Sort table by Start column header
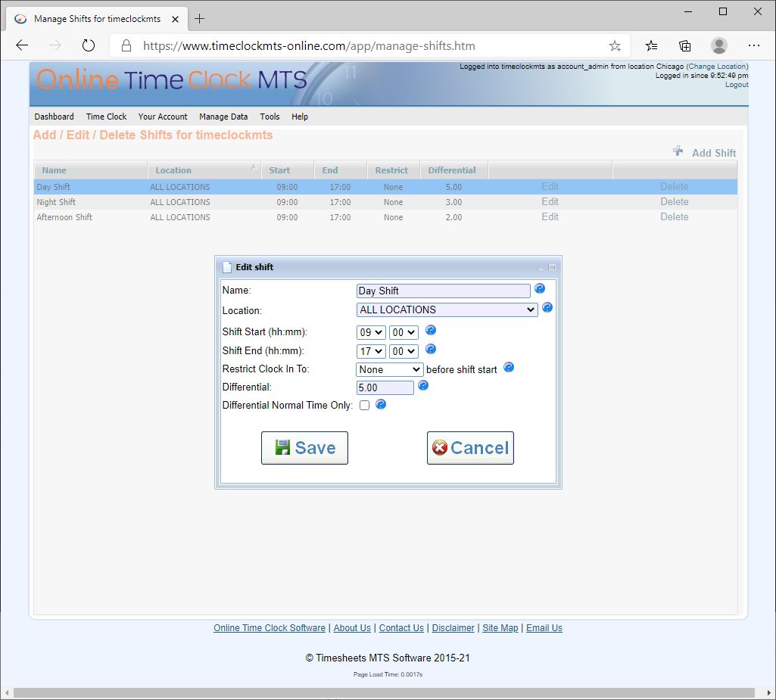Image resolution: width=776 pixels, height=700 pixels. click(x=288, y=170)
